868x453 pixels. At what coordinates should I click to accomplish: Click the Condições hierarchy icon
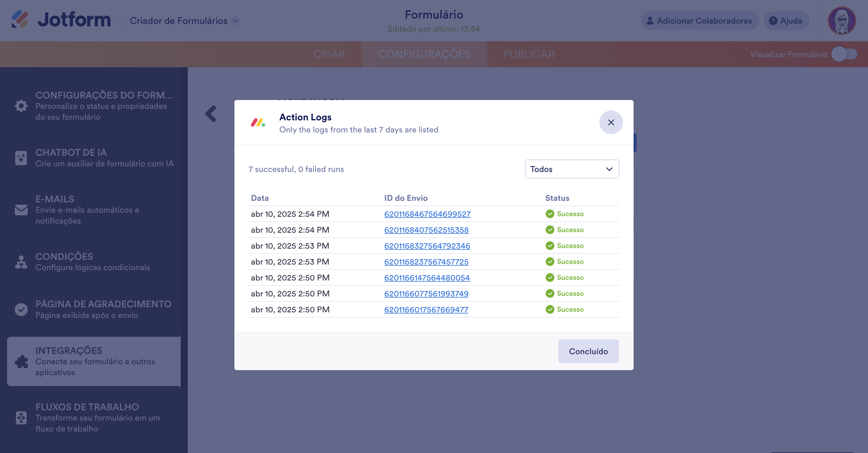click(21, 262)
